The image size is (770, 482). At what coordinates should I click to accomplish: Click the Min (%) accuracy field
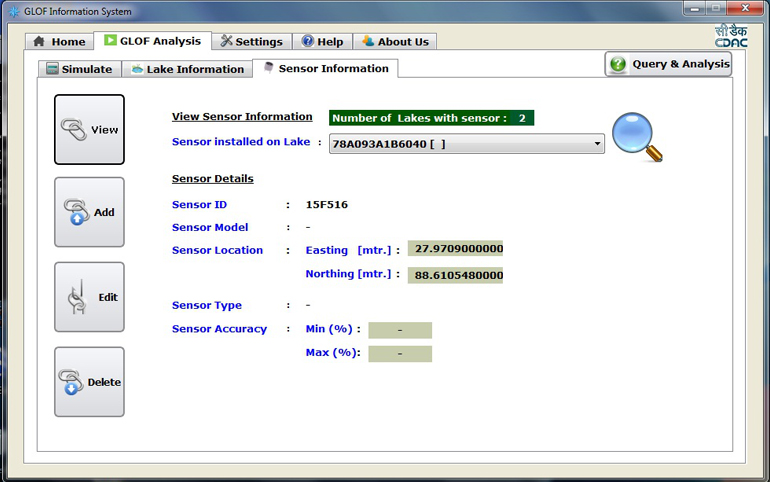pyautogui.click(x=399, y=330)
